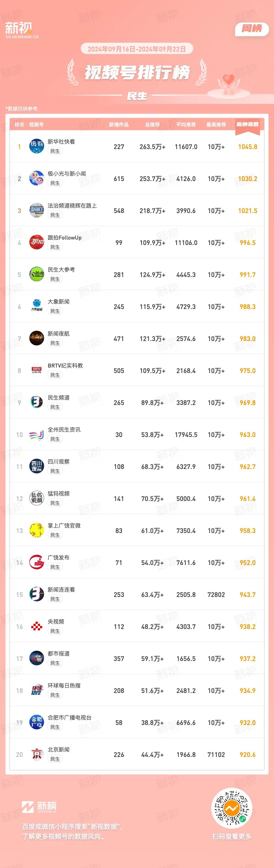Click the 总推荐 column header
Screen dimensions: 274x868
click(152, 125)
